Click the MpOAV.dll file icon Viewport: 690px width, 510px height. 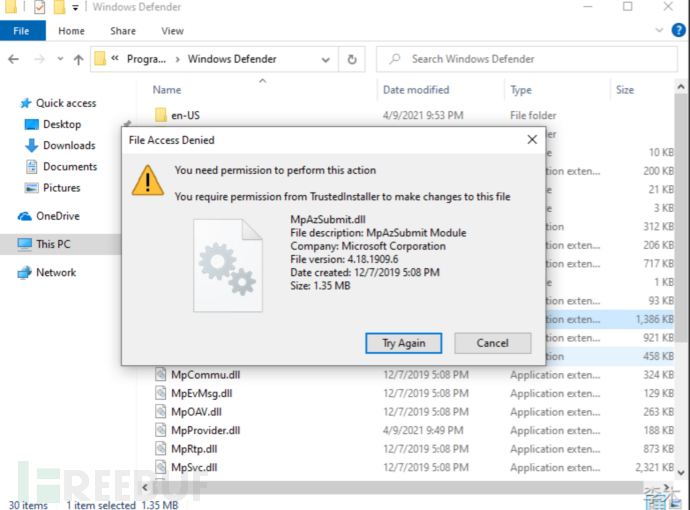pyautogui.click(x=161, y=411)
